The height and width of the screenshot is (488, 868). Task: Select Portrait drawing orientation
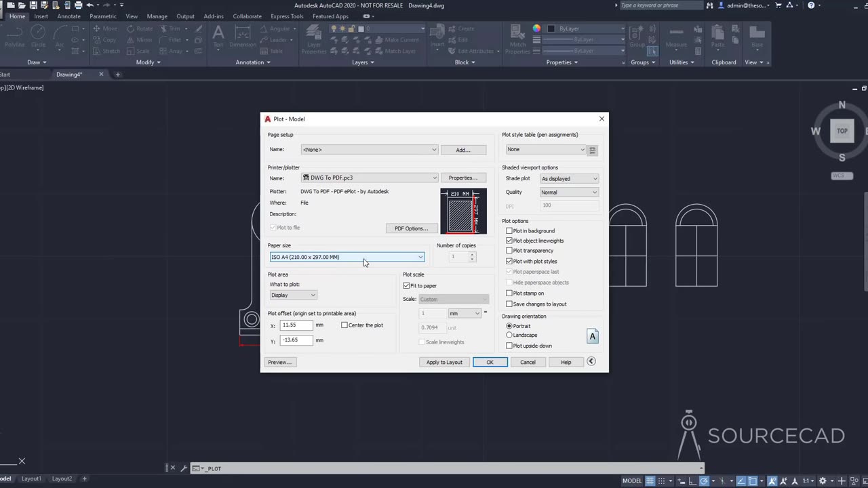(x=509, y=326)
